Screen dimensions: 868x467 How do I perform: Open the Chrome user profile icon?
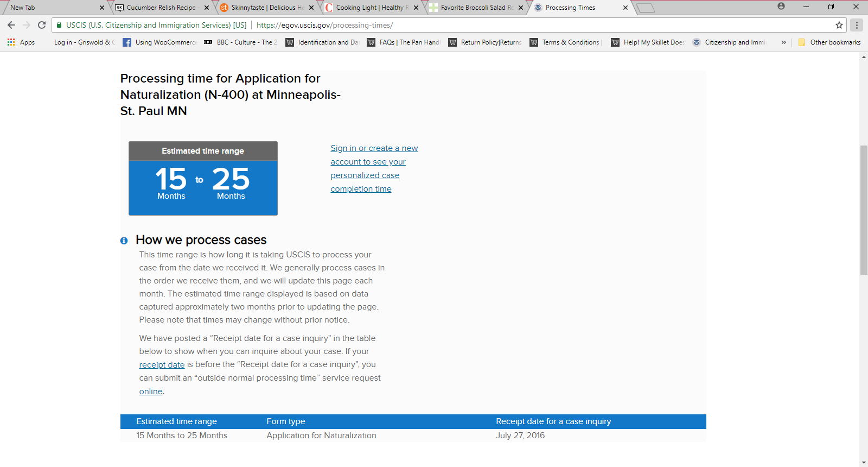pyautogui.click(x=781, y=7)
